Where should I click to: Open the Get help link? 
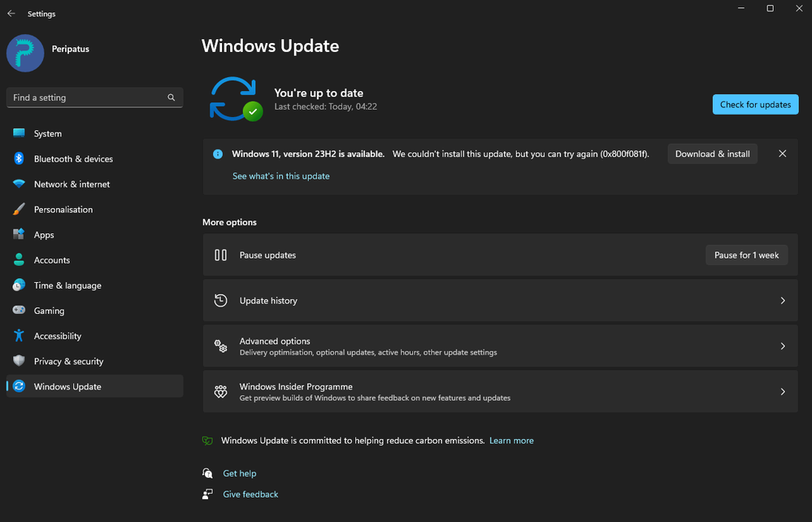click(x=240, y=473)
